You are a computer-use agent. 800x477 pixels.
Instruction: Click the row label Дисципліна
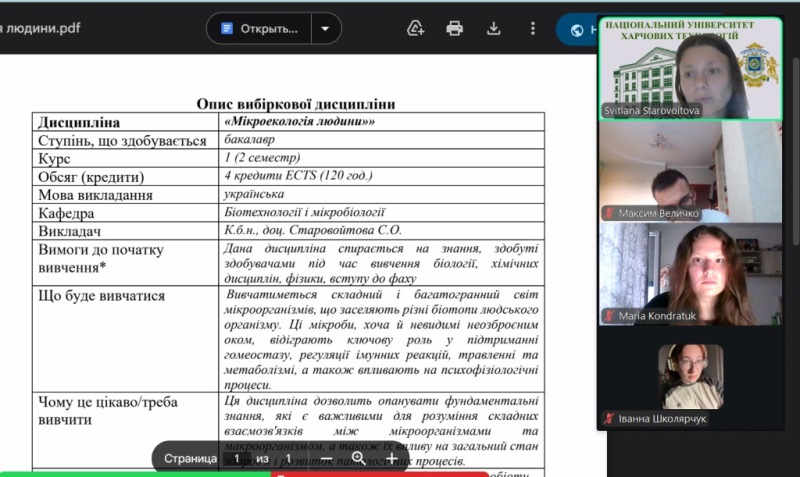[79, 122]
